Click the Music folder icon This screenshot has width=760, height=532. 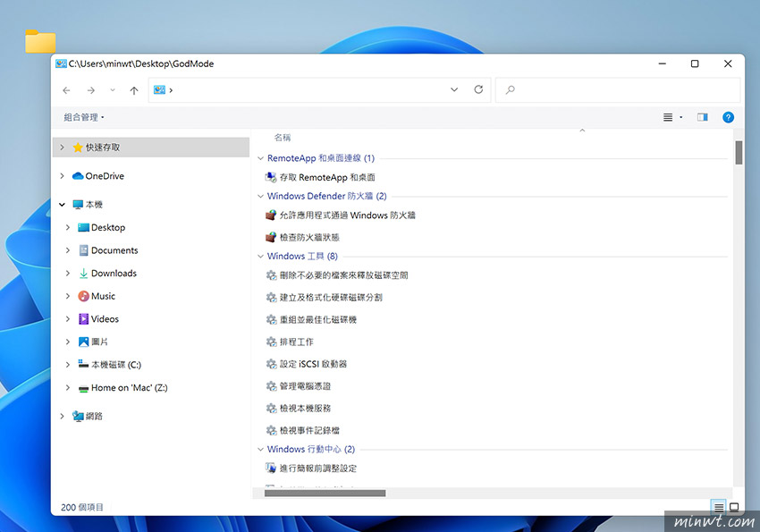pos(83,296)
